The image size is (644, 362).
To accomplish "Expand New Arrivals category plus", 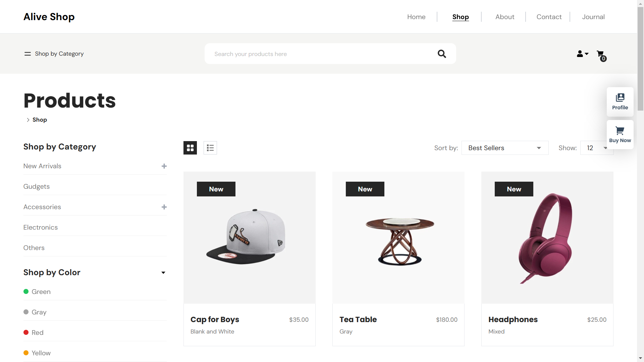I will tap(164, 166).
